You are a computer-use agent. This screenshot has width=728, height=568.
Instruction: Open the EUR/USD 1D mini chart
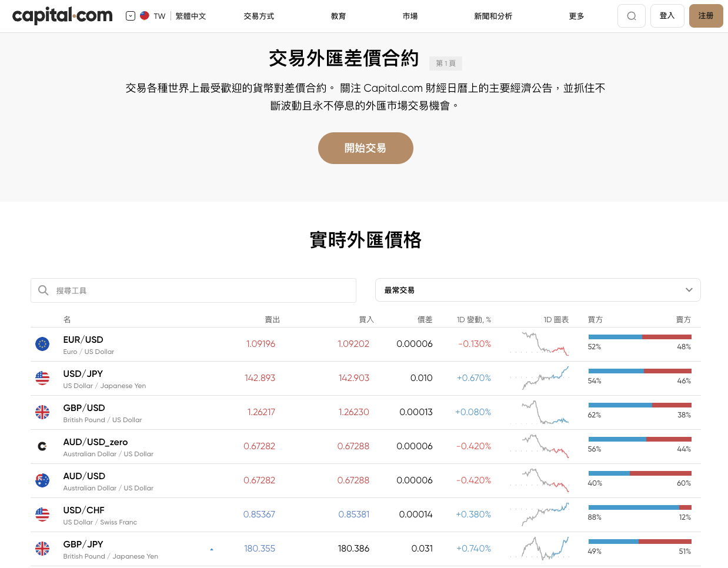540,344
